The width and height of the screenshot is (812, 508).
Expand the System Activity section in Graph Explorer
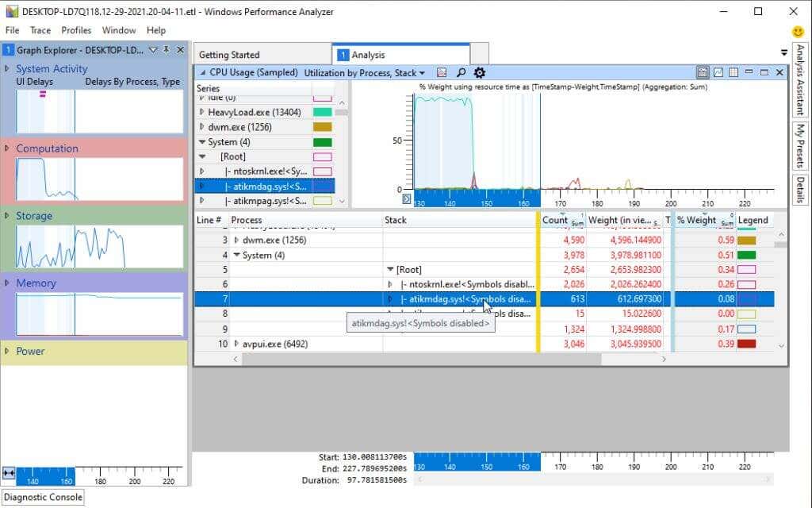(10, 69)
